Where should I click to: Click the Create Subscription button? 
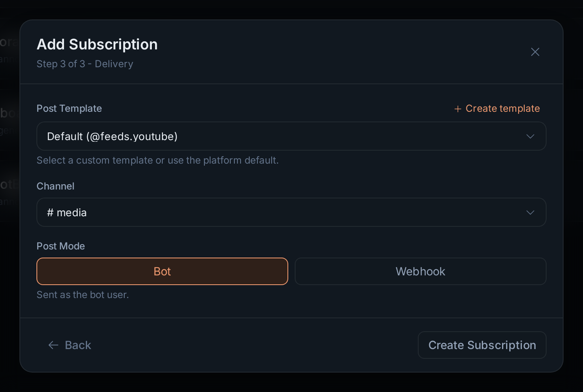pyautogui.click(x=482, y=345)
